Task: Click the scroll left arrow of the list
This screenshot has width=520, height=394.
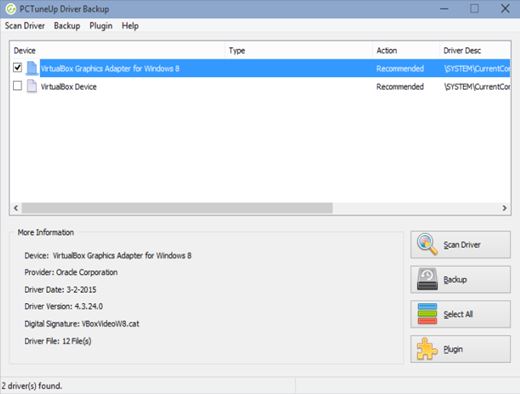Action: coord(16,208)
